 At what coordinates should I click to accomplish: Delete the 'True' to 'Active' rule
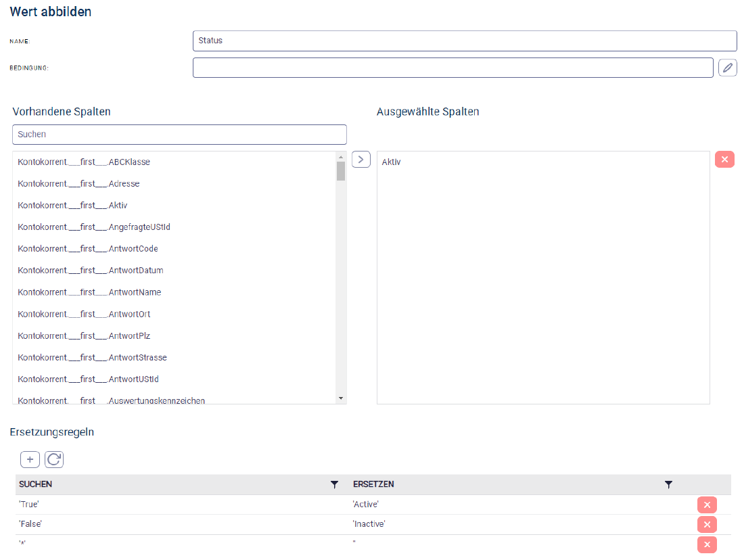click(707, 505)
